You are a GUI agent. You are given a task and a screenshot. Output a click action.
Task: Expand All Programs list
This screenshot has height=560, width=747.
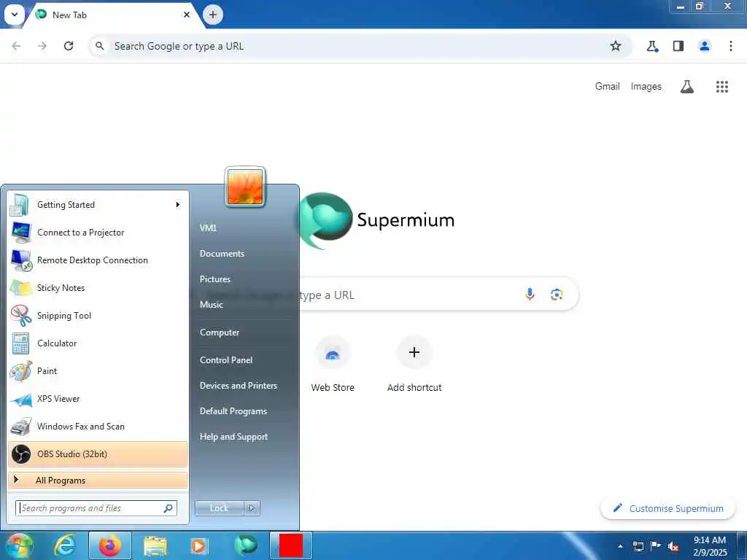coord(98,480)
